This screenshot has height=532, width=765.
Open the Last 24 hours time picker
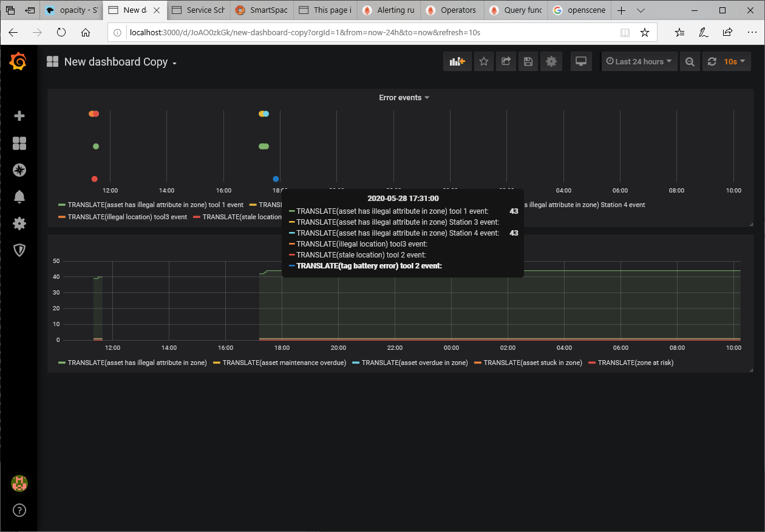tap(639, 61)
